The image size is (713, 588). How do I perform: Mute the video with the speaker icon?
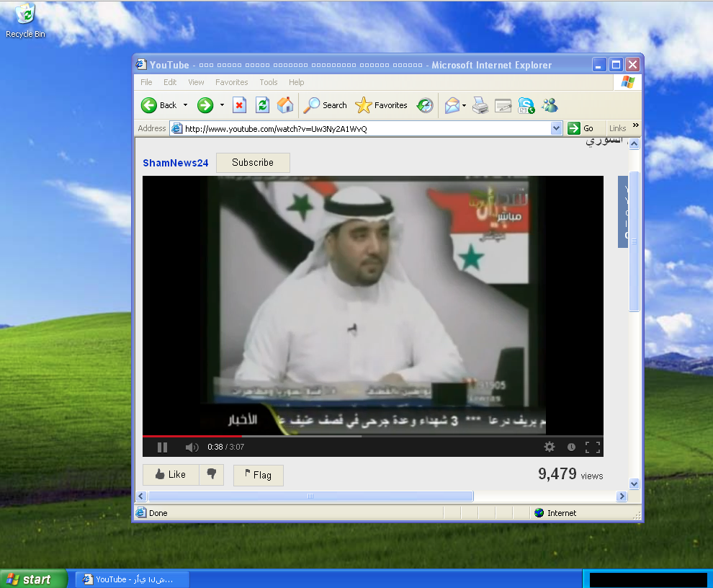[x=192, y=447]
